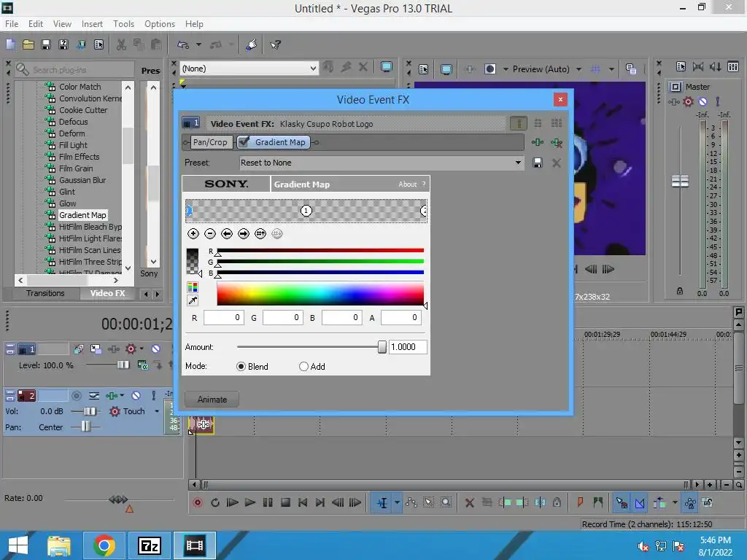This screenshot has height=560, width=747.
Task: Pause timeline playback
Action: [x=268, y=502]
